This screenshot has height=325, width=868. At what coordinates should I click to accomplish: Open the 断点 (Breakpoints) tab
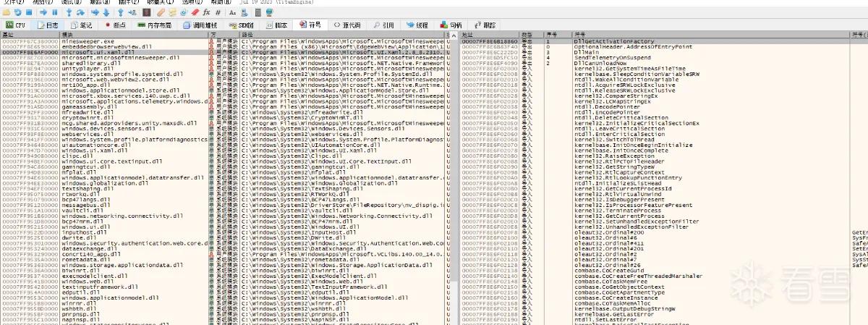(x=116, y=25)
